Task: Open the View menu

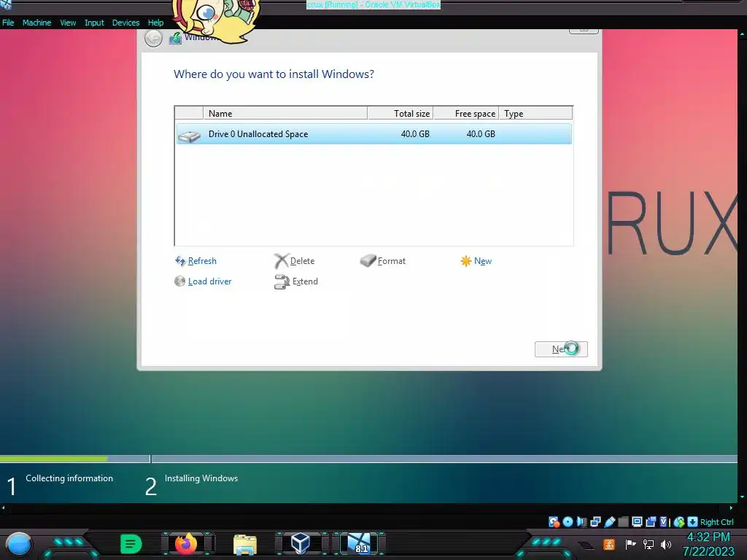Action: [x=68, y=23]
